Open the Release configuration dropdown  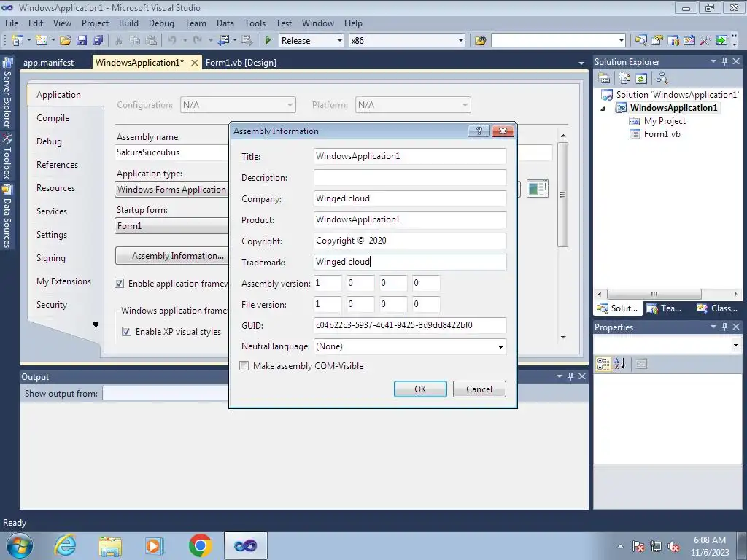pos(340,41)
